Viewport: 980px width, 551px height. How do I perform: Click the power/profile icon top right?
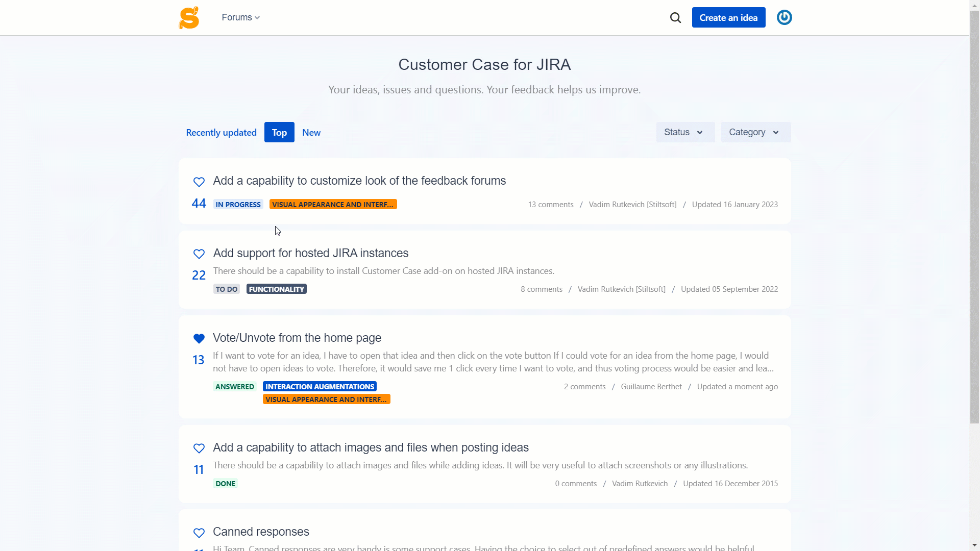[783, 17]
